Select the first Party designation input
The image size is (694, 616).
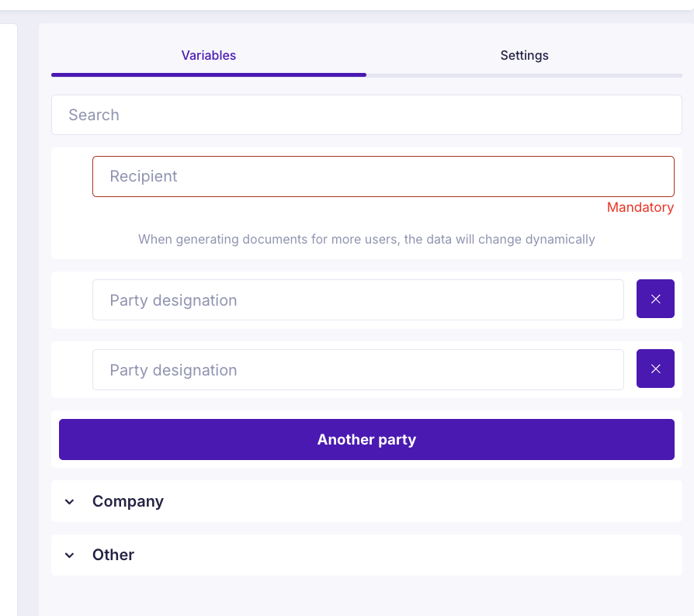[358, 300]
